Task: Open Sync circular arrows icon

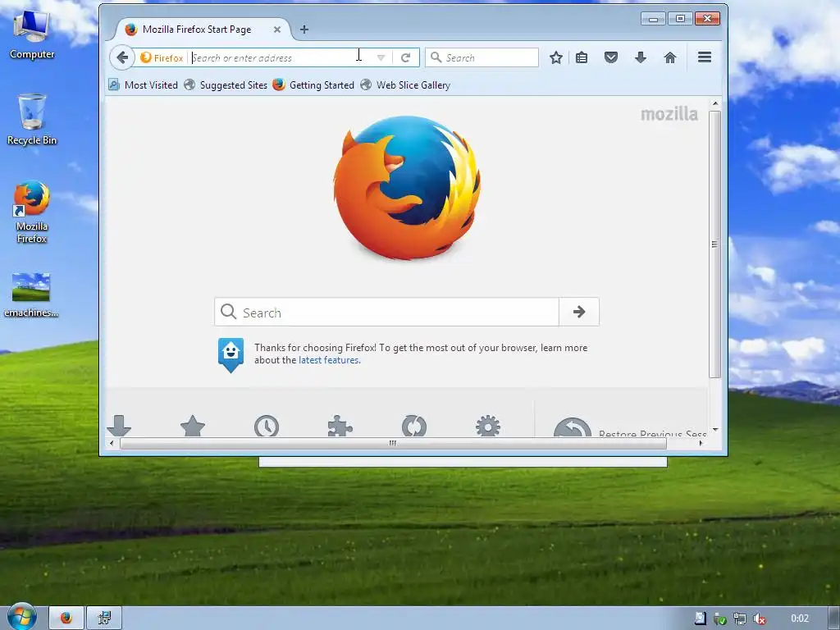Action: [414, 426]
